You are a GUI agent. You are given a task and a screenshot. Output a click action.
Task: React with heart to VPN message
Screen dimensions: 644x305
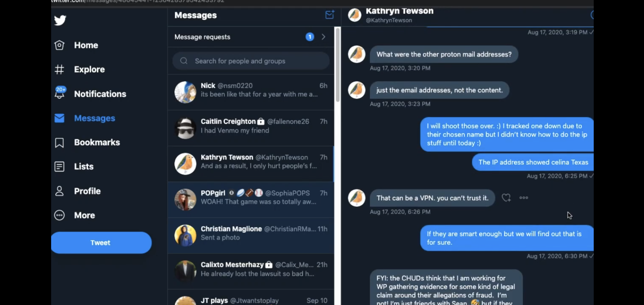coord(506,198)
